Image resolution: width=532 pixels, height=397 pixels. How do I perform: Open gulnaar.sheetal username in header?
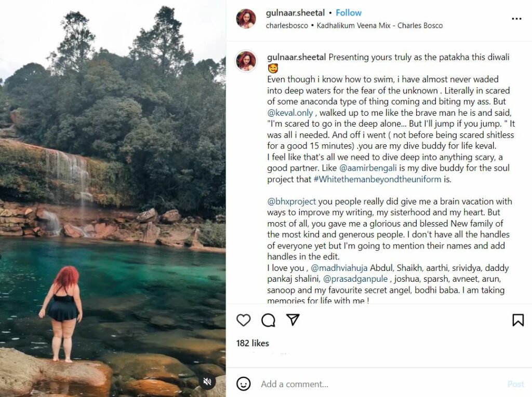(x=295, y=13)
